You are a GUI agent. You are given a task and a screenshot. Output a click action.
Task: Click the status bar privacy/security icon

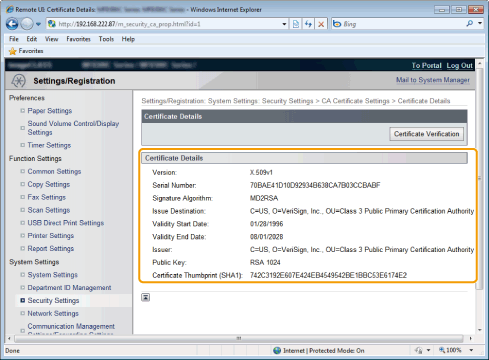pyautogui.click(x=419, y=350)
